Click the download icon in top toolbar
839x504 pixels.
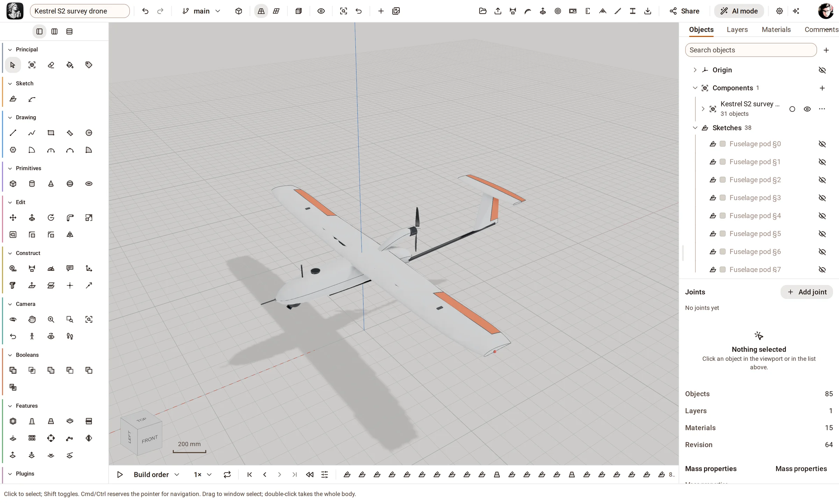click(648, 11)
